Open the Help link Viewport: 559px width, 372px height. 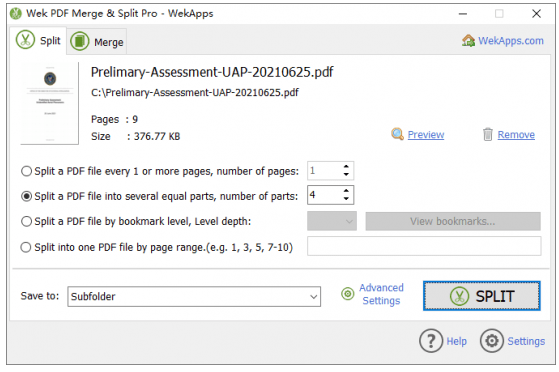click(x=456, y=341)
